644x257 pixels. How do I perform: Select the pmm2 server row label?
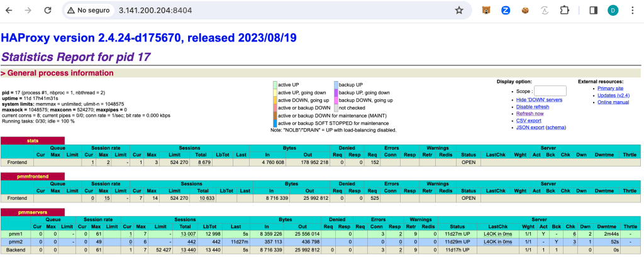(x=15, y=242)
